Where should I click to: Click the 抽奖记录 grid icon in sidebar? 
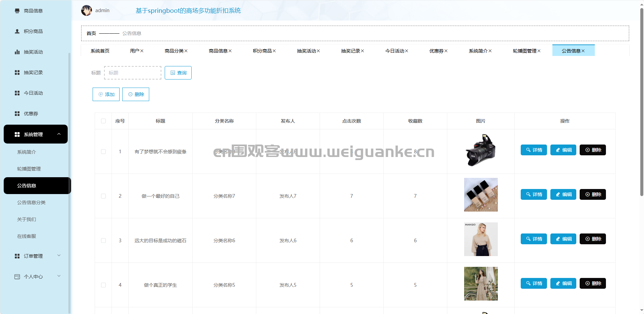coord(17,72)
